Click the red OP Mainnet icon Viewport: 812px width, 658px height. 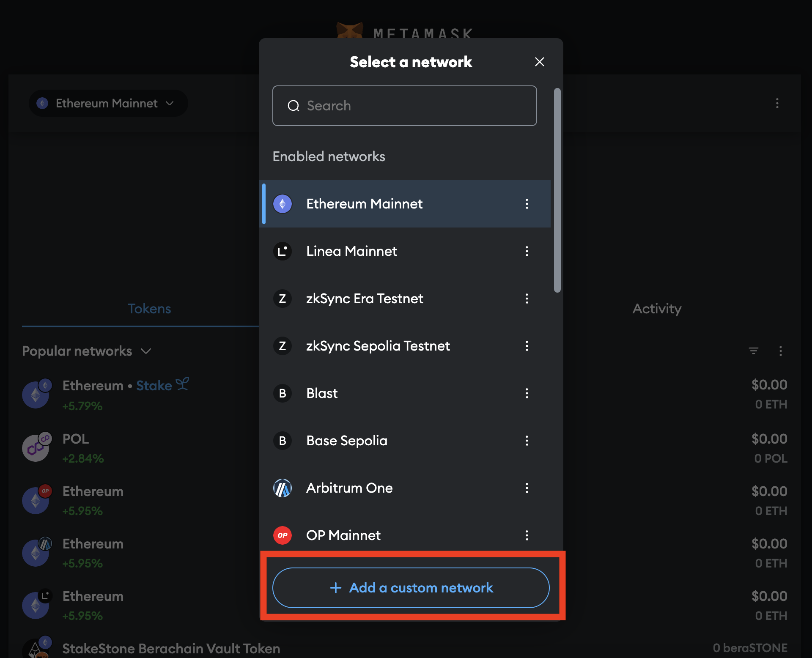[x=283, y=535]
